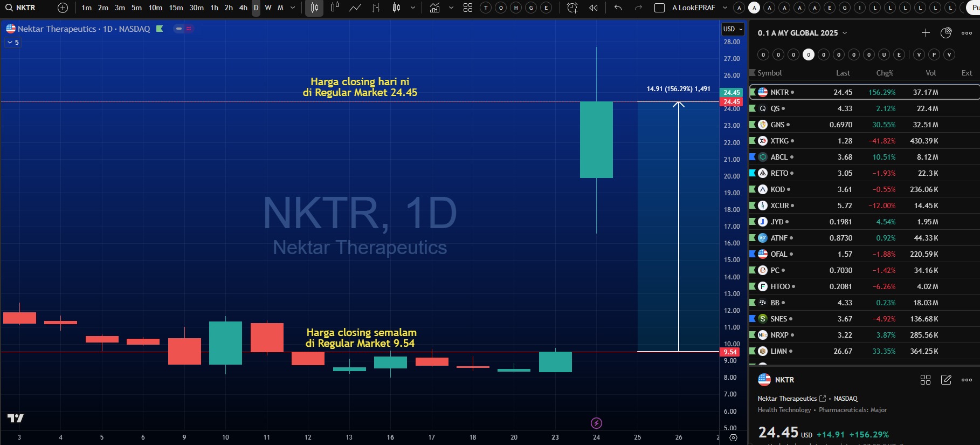
Task: Open the note edit icon in details panel
Action: click(x=946, y=380)
